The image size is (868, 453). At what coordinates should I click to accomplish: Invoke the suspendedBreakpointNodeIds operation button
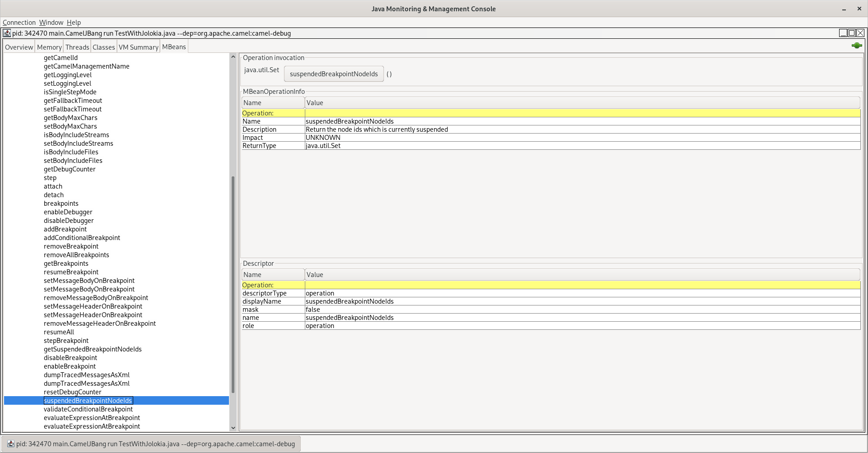click(333, 74)
